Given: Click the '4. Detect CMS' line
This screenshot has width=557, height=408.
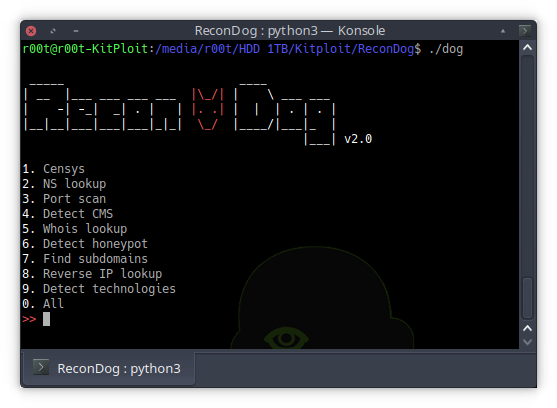Looking at the screenshot, I should [x=67, y=213].
